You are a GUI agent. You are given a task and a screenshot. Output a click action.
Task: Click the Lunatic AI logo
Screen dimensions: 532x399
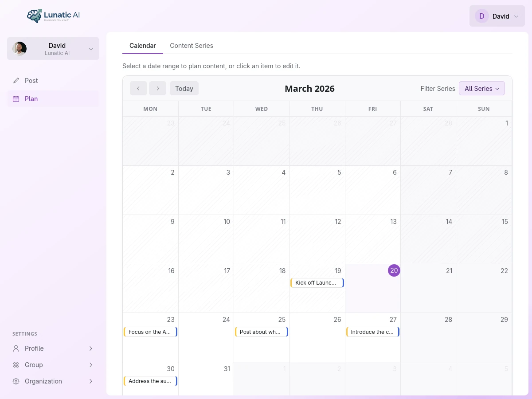pos(53,16)
